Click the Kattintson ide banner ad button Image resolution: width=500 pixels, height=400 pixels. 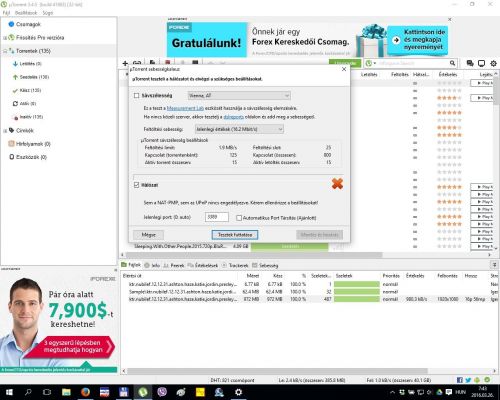pyautogui.click(x=418, y=40)
